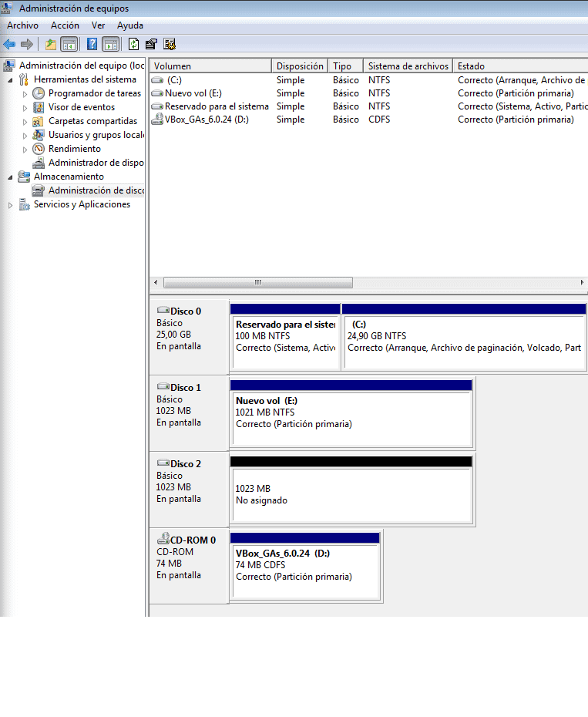Image resolution: width=588 pixels, height=717 pixels.
Task: Collapse the Herramientas del sistema node
Action: tap(10, 80)
